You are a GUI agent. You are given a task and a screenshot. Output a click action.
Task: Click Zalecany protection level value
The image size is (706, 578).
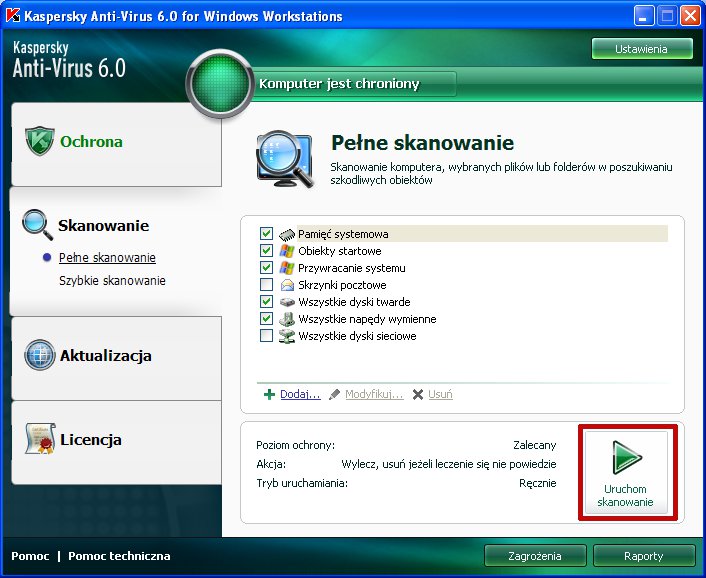[x=534, y=445]
